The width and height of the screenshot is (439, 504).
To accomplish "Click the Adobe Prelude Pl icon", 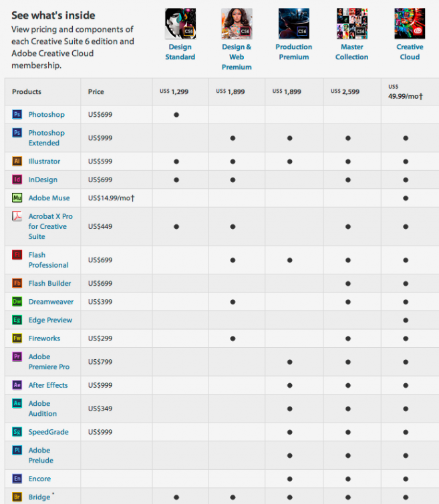I will coord(17,450).
